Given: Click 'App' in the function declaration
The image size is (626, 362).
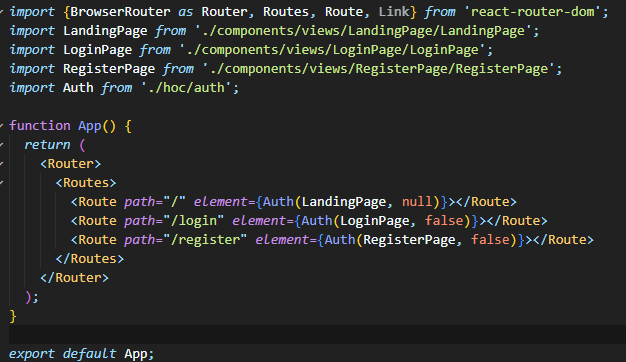Looking at the screenshot, I should tap(90, 126).
